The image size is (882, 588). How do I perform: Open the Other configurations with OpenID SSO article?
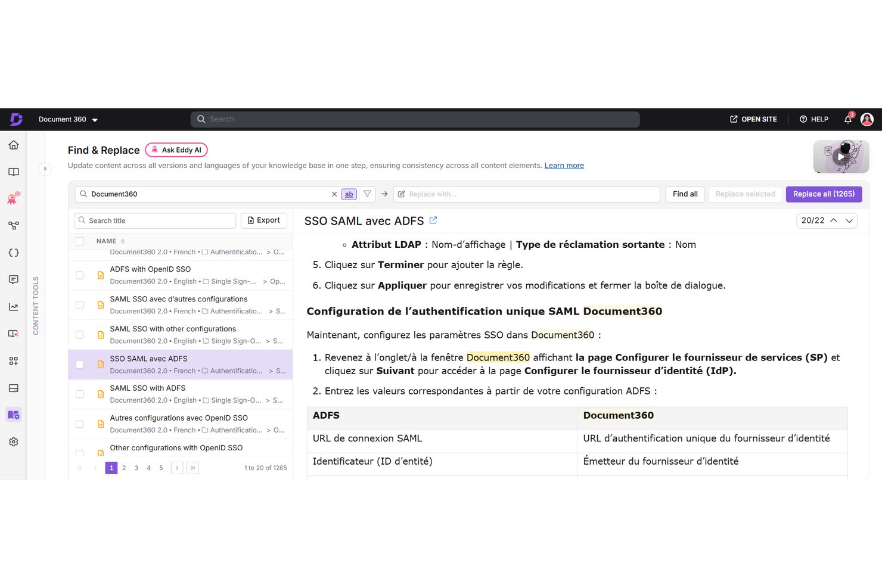(176, 448)
